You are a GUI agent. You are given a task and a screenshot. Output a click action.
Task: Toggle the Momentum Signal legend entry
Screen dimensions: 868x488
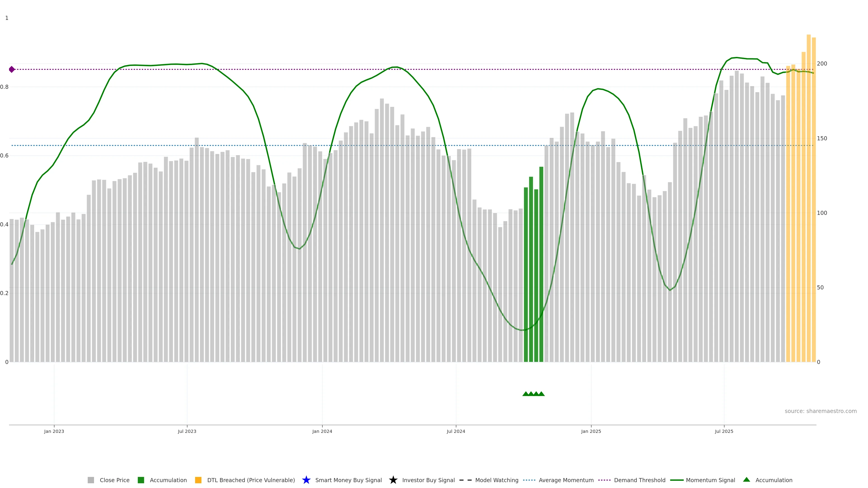(x=710, y=480)
